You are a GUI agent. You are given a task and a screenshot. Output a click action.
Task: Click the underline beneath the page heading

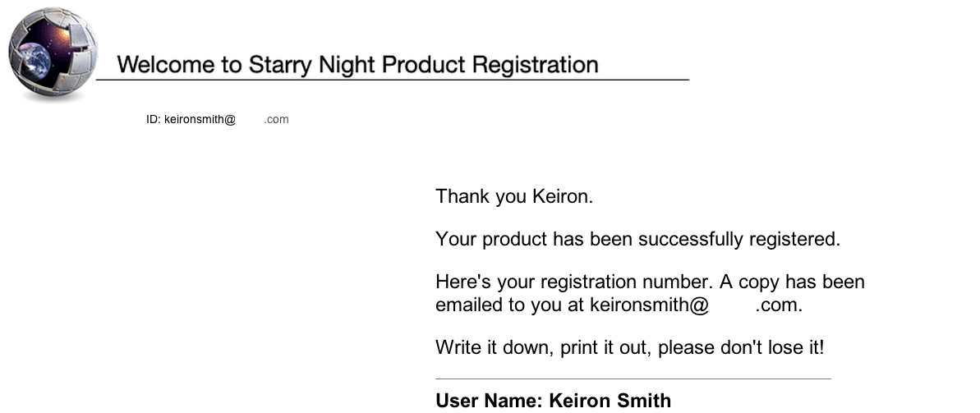pos(393,80)
